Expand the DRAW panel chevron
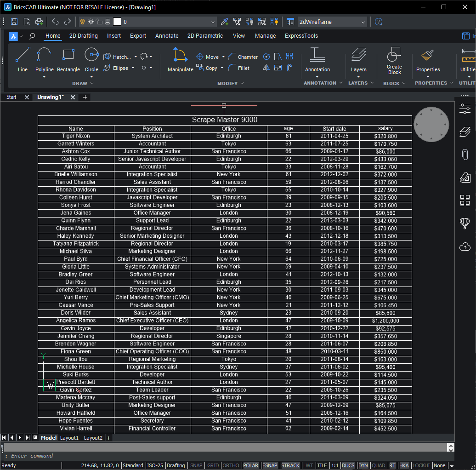This screenshot has width=476, height=470. coord(92,83)
